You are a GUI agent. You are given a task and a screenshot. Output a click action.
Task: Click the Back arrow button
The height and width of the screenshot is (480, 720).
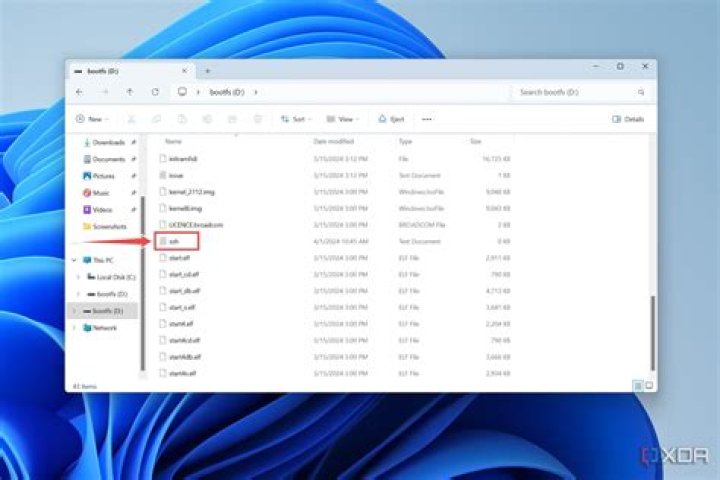tap(80, 92)
